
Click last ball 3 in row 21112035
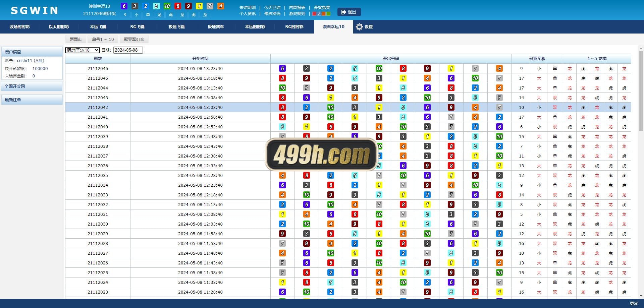click(x=499, y=175)
